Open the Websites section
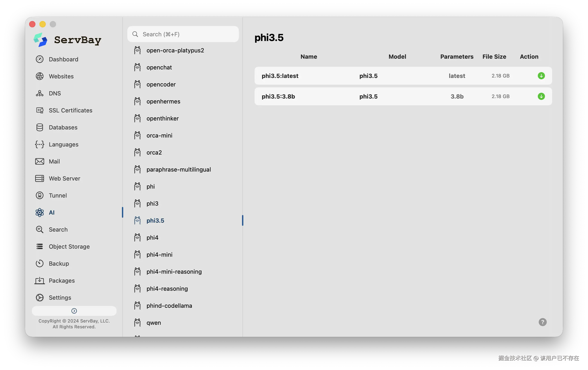The height and width of the screenshot is (370, 588). pos(61,76)
